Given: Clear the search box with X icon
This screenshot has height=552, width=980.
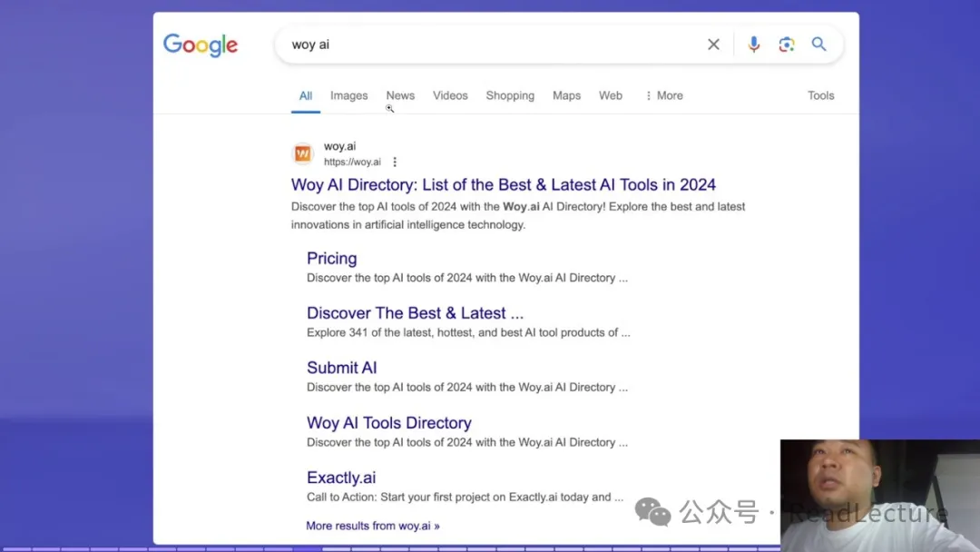Looking at the screenshot, I should (713, 44).
